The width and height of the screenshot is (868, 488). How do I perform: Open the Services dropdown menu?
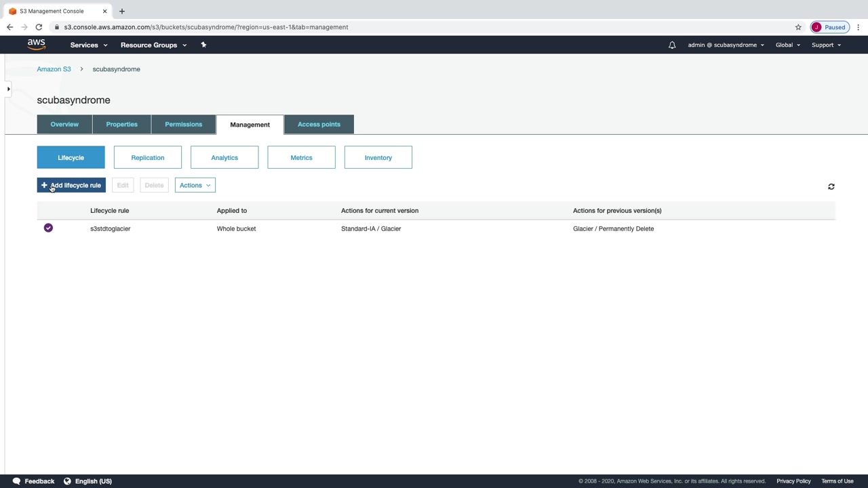(x=89, y=45)
